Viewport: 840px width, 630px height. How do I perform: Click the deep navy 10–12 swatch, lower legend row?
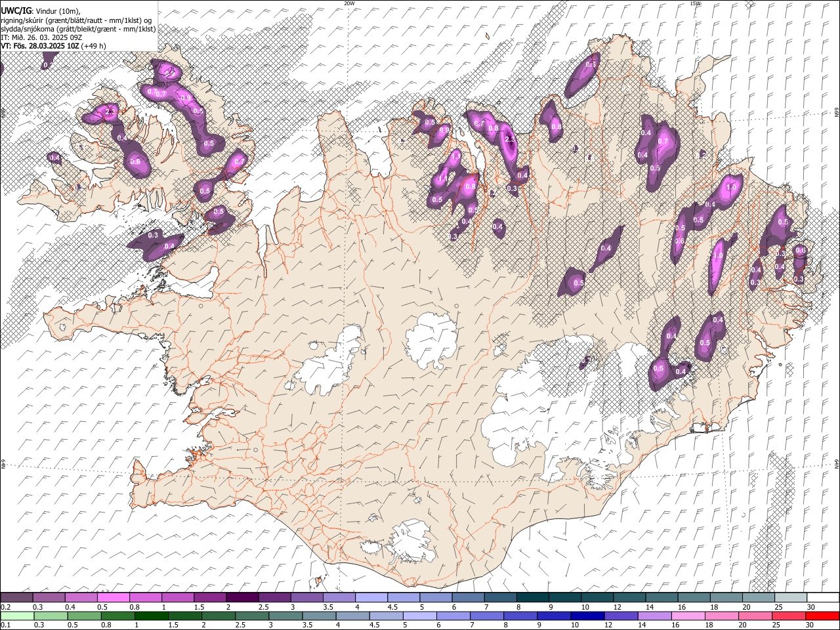pyautogui.click(x=587, y=616)
